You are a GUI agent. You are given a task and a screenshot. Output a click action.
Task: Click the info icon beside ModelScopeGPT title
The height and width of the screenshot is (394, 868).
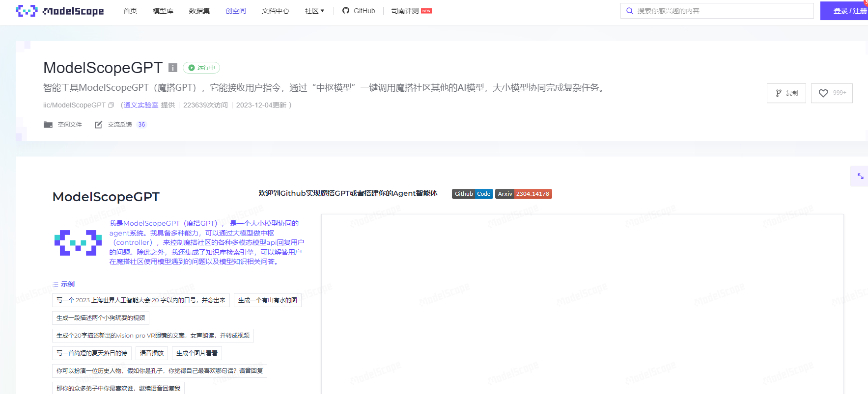pyautogui.click(x=173, y=68)
